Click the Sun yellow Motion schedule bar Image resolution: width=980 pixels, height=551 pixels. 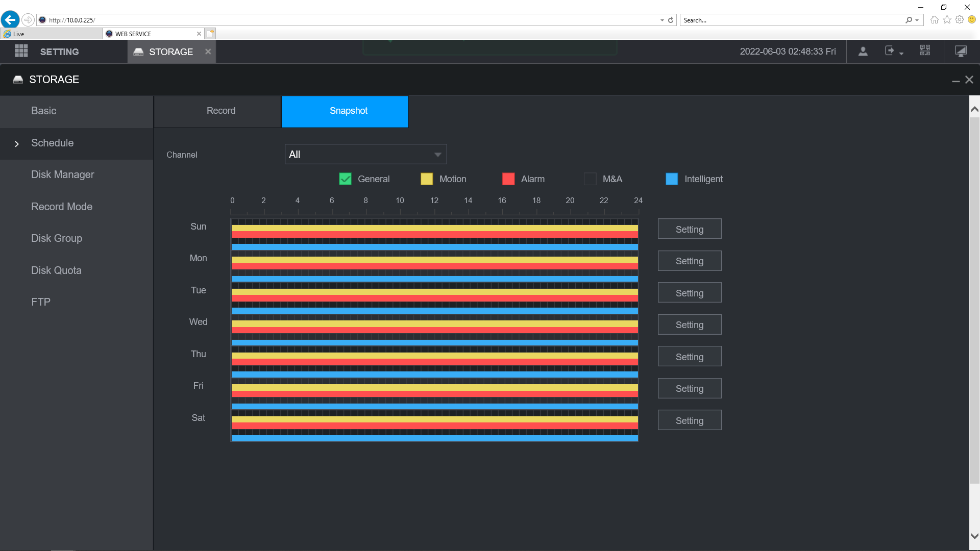point(434,228)
